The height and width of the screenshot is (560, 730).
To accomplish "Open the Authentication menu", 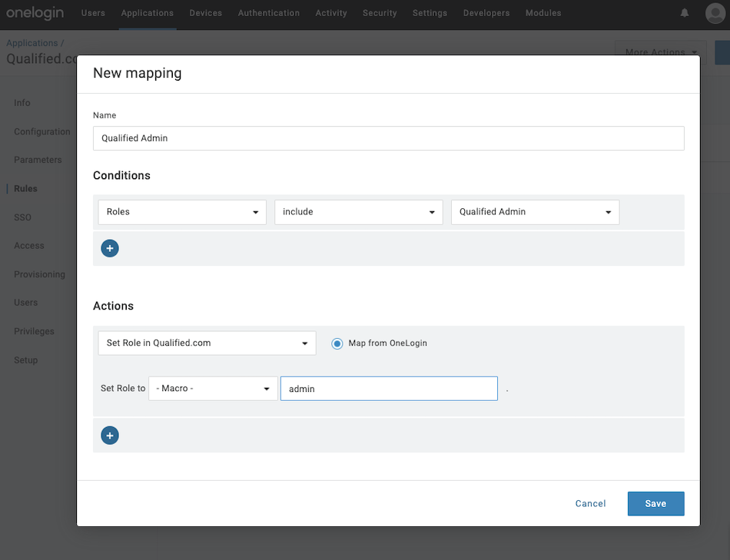I will click(x=269, y=13).
